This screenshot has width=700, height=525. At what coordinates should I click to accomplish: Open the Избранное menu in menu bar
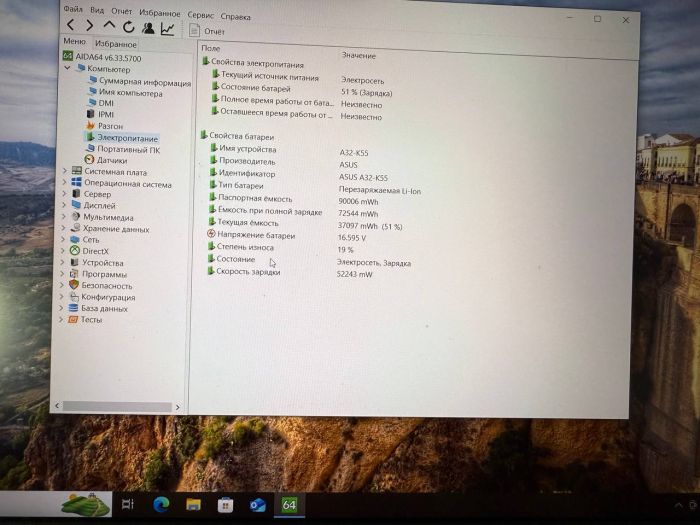[159, 13]
